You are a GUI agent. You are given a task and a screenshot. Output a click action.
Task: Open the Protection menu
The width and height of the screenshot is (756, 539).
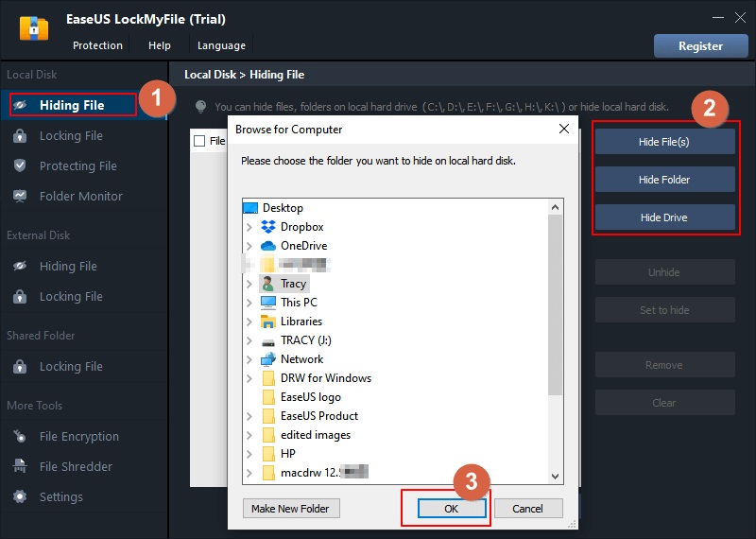click(x=98, y=45)
